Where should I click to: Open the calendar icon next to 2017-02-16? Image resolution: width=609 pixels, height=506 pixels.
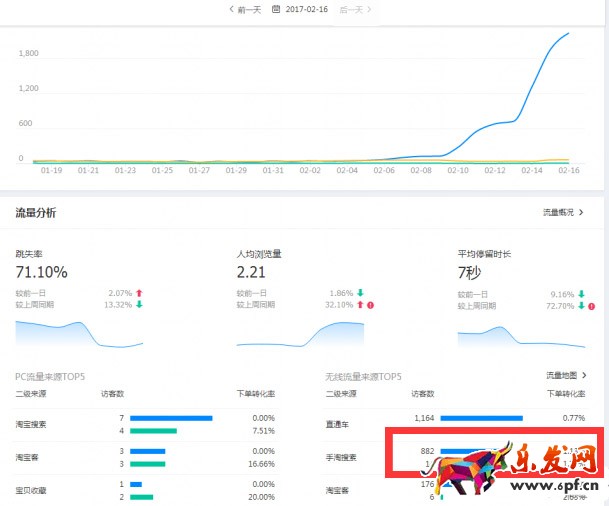(x=276, y=9)
